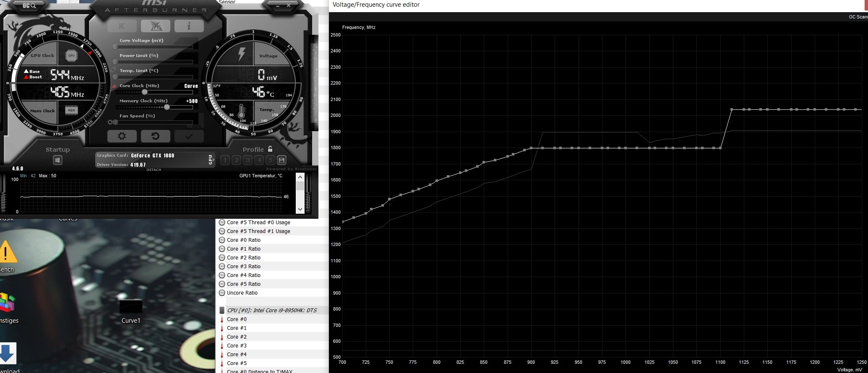Select the curve point at 900 mV
Image resolution: width=868 pixels, height=373 pixels.
tap(531, 148)
